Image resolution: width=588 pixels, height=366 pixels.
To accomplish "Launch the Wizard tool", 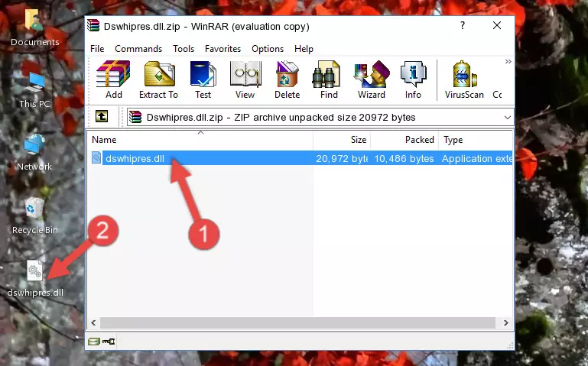I will (372, 79).
